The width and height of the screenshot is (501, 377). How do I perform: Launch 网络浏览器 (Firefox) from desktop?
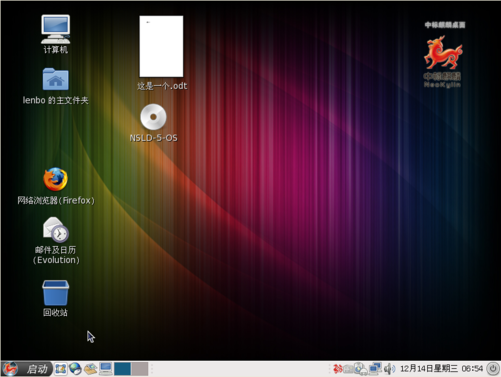[56, 186]
